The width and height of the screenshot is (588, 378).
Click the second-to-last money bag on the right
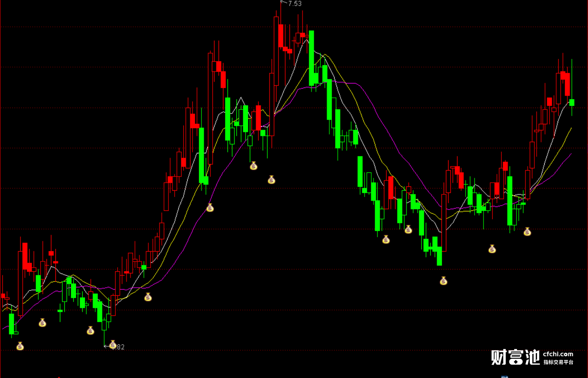492,249
